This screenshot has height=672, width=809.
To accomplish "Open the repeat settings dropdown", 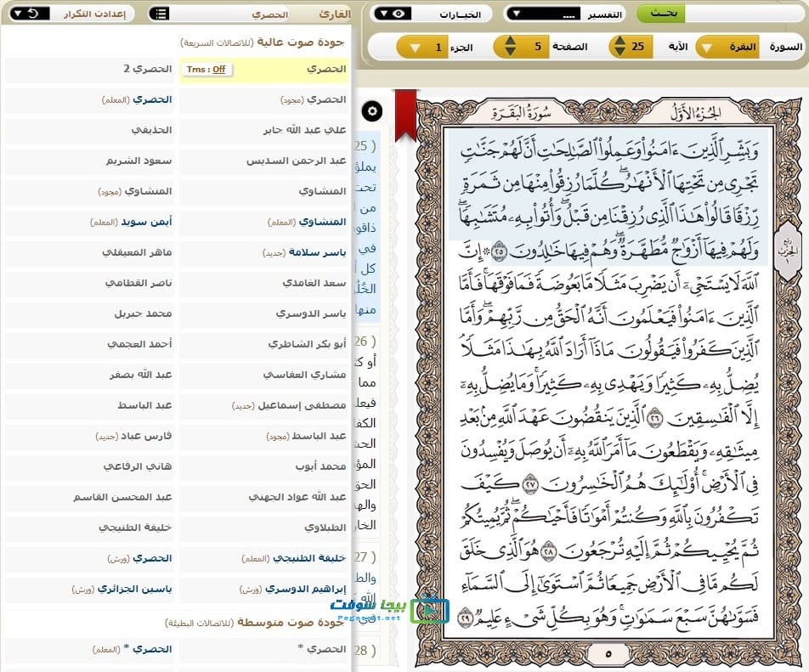I will (x=30, y=14).
